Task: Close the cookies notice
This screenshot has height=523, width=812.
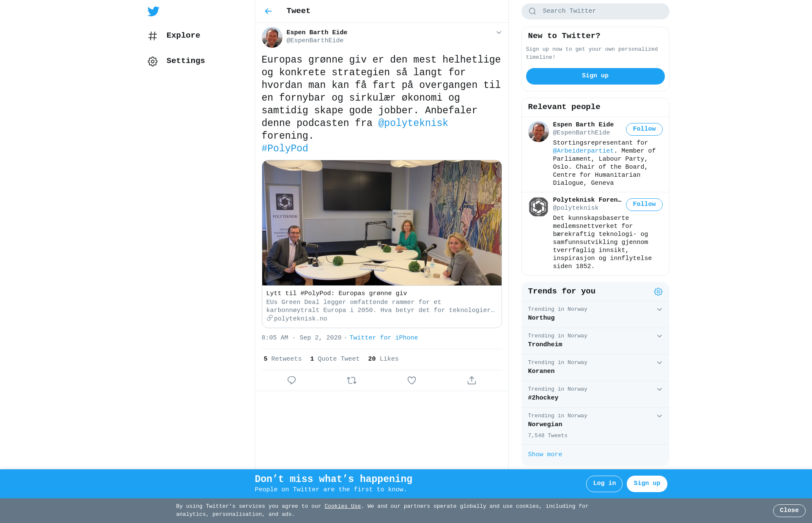Action: (x=789, y=510)
